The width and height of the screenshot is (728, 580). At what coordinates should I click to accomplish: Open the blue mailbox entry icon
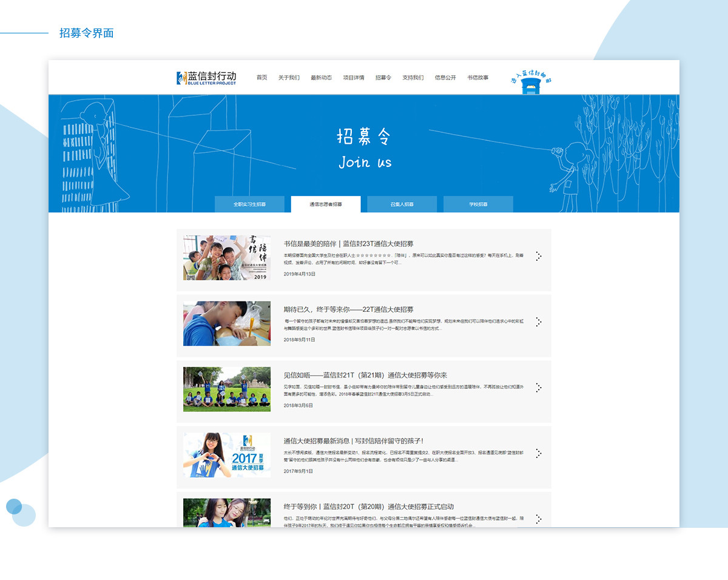tap(531, 81)
